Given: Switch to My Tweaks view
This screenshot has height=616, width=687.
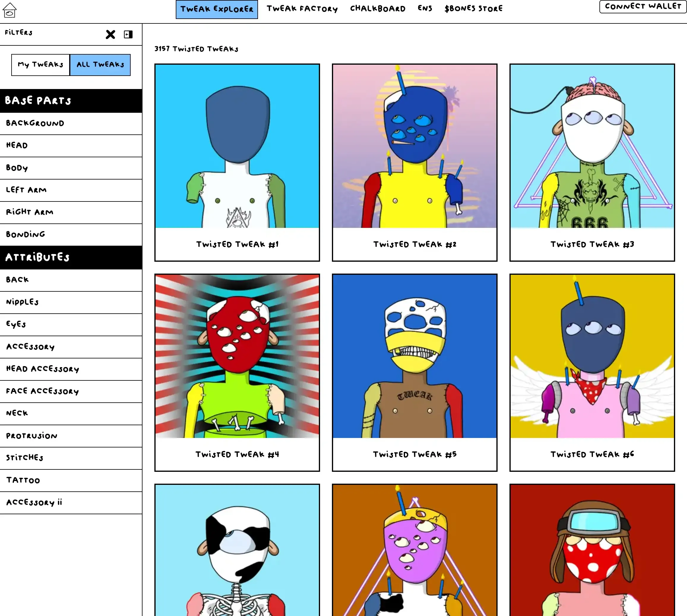Looking at the screenshot, I should [x=40, y=65].
